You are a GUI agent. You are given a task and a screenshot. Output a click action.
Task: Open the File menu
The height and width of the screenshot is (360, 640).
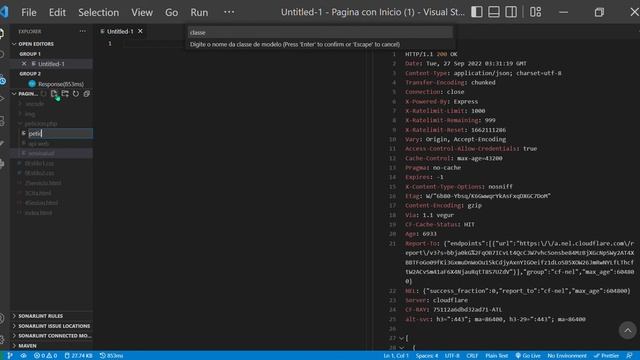pos(29,12)
